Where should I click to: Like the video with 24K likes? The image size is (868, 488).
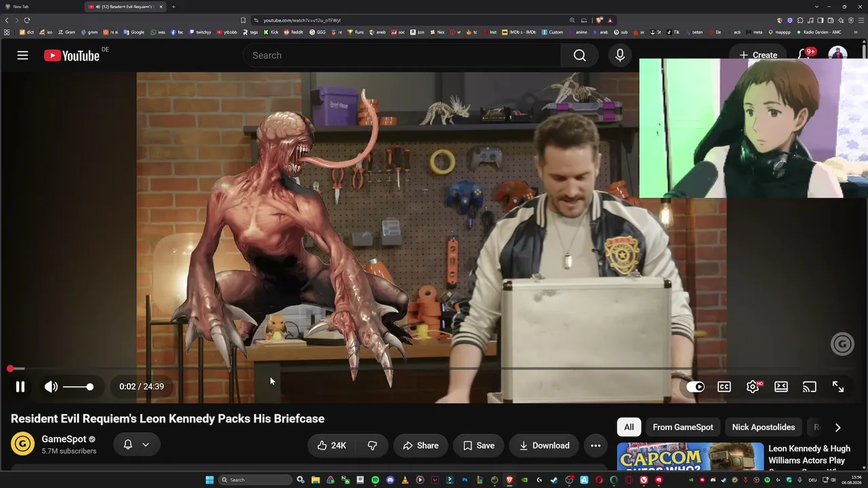click(x=332, y=445)
